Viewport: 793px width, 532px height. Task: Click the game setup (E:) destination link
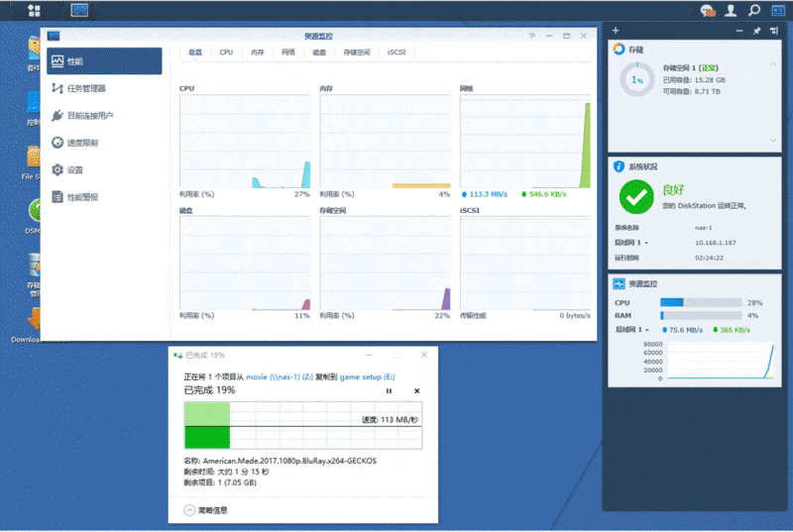(x=367, y=376)
